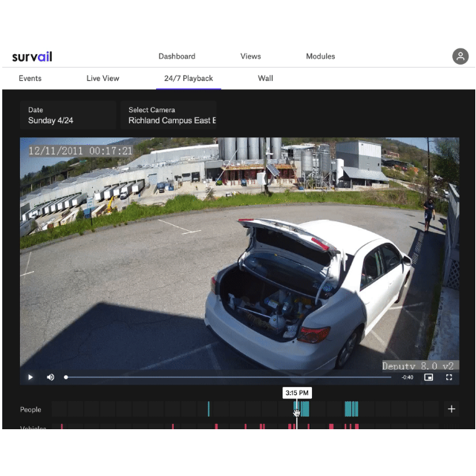This screenshot has height=476, width=476.
Task: Switch to the Live View tab
Action: [x=102, y=78]
